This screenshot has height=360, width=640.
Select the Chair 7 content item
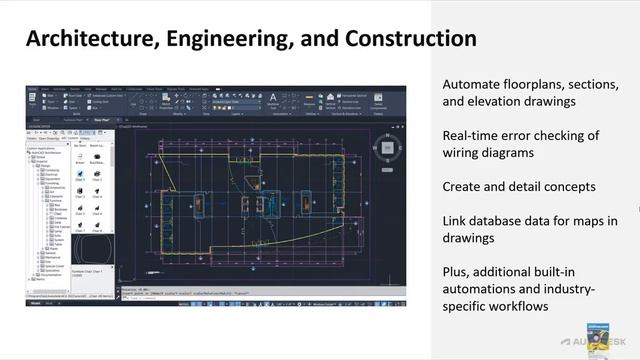pyautogui.click(x=80, y=227)
